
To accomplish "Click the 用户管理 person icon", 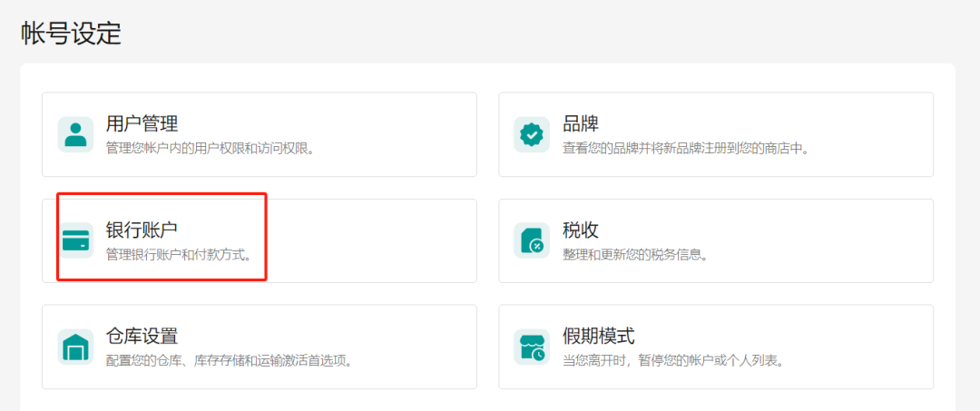I will [75, 134].
